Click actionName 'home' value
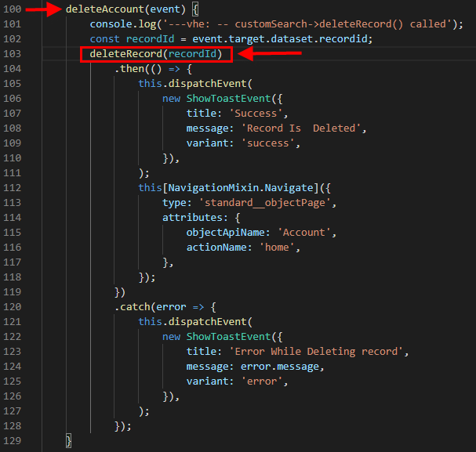The height and width of the screenshot is (452, 476). 277,248
